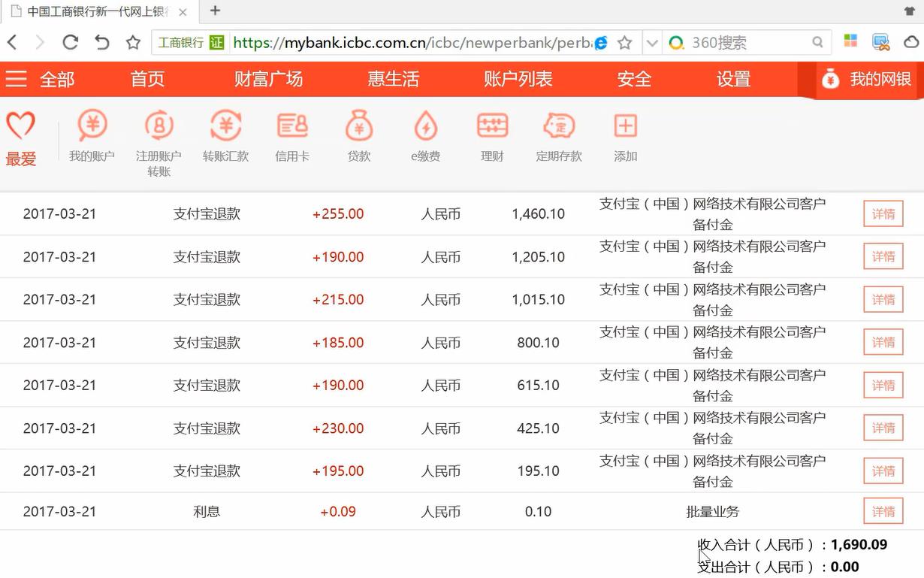Click bookmark star beside reload buttons
The image size is (924, 578).
click(x=133, y=43)
